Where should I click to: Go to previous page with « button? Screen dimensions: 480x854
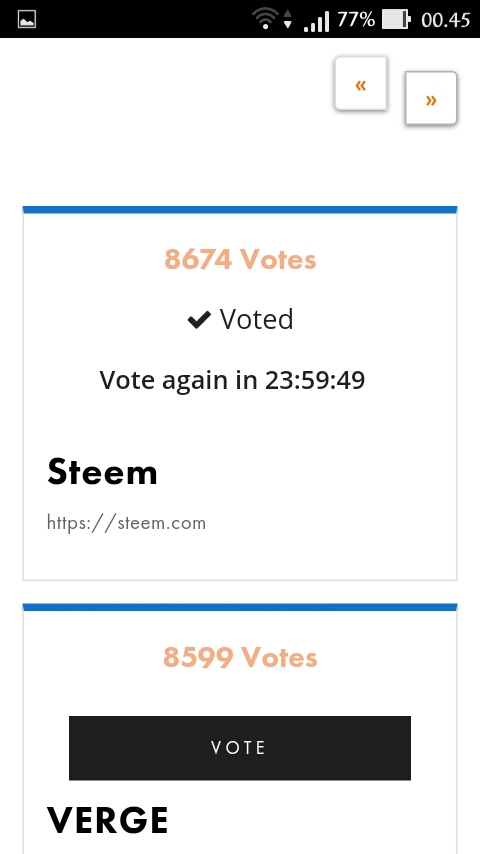361,84
